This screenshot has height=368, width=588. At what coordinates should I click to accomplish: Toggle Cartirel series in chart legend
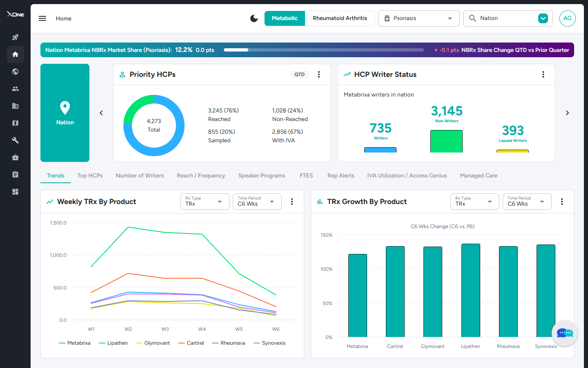click(x=191, y=343)
